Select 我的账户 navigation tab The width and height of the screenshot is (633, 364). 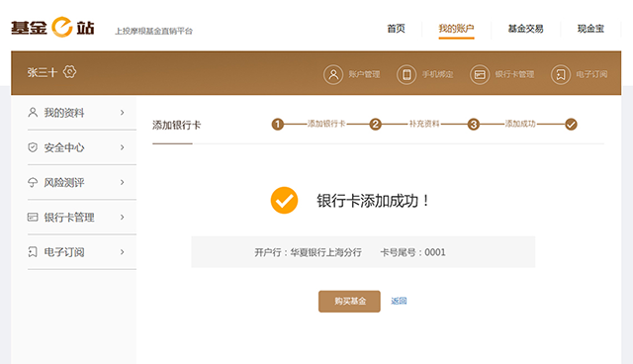click(x=456, y=29)
